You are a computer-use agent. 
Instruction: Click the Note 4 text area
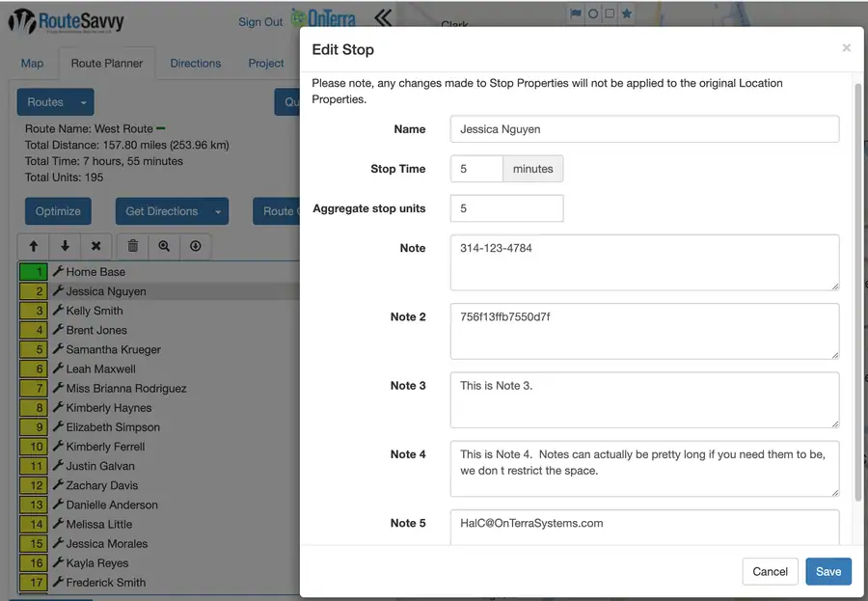[x=644, y=469]
